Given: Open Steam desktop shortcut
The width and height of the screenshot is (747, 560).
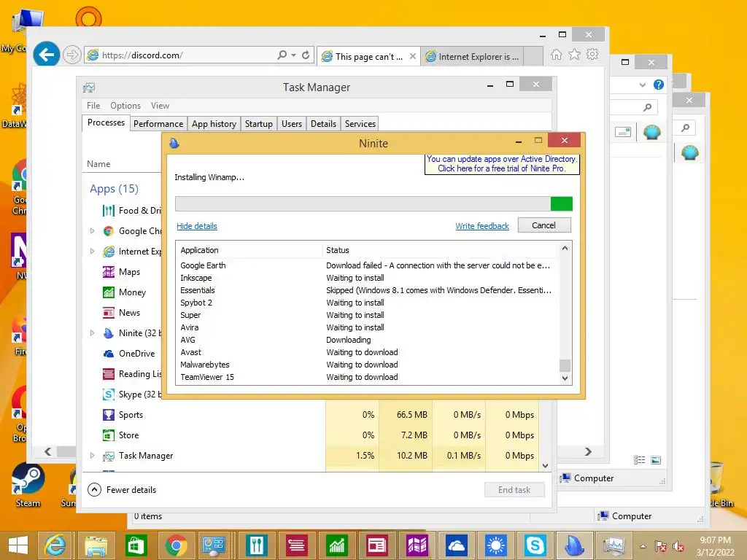Looking at the screenshot, I should [x=28, y=485].
